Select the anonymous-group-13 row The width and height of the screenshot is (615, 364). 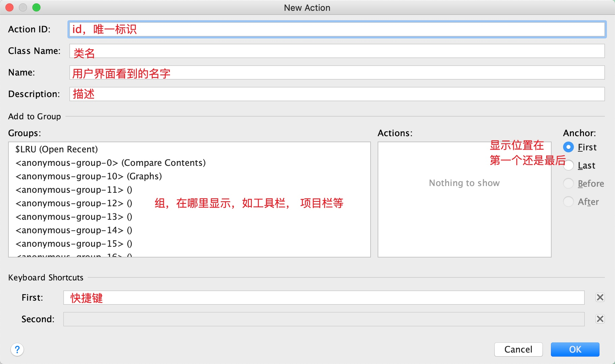tap(189, 217)
